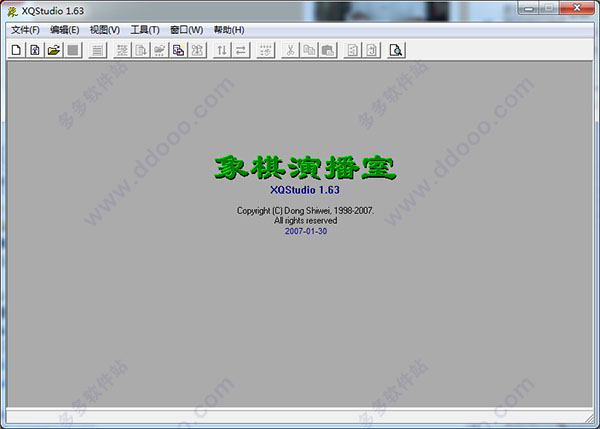Image resolution: width=600 pixels, height=429 pixels.
Task: Swap sides with left-right arrows icon
Action: pyautogui.click(x=241, y=50)
